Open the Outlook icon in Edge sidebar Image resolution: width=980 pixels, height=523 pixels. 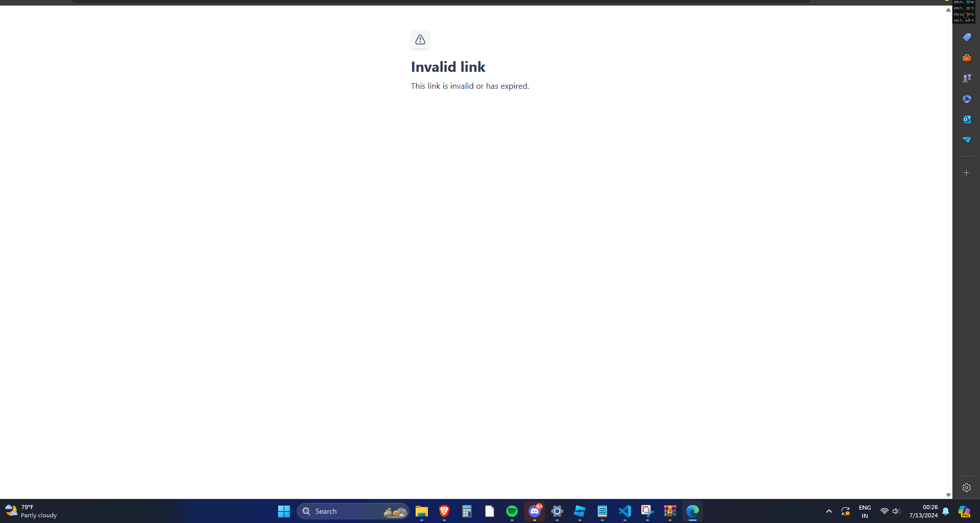click(967, 119)
